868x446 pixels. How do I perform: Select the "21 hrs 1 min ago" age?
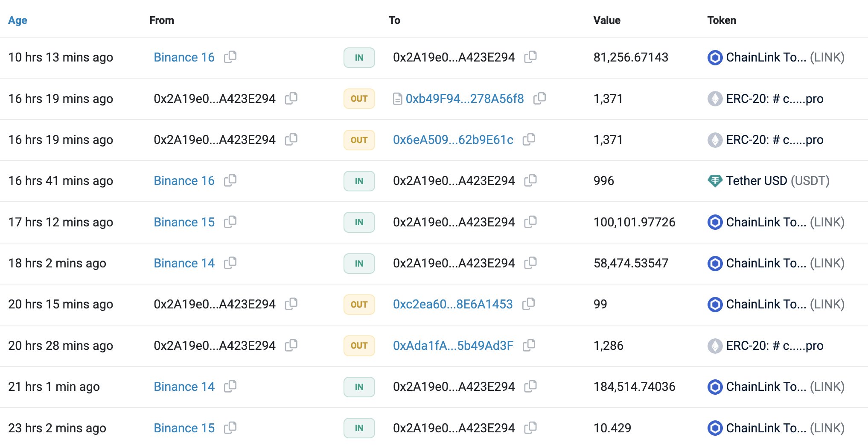click(54, 387)
